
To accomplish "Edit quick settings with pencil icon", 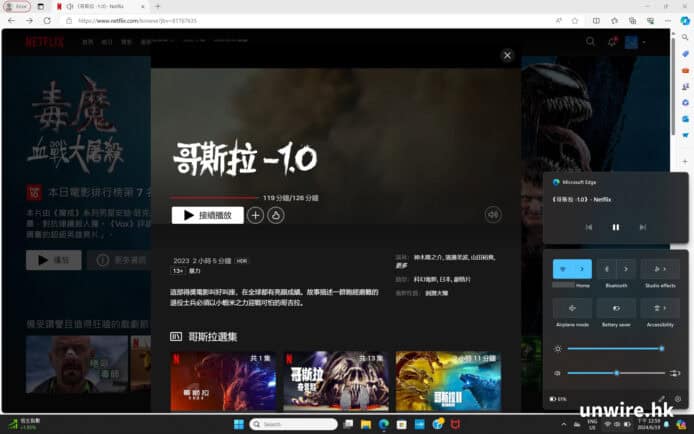I will (661, 398).
